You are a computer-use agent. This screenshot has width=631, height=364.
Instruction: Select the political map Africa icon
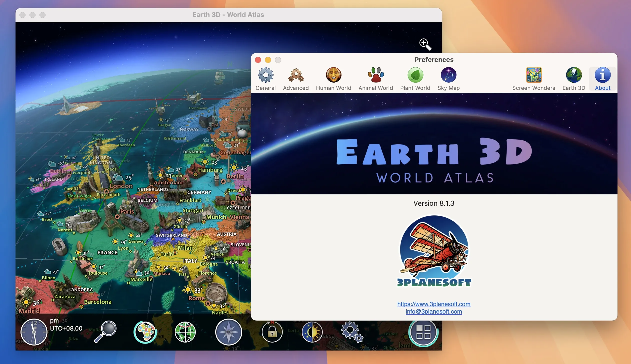[x=145, y=332]
